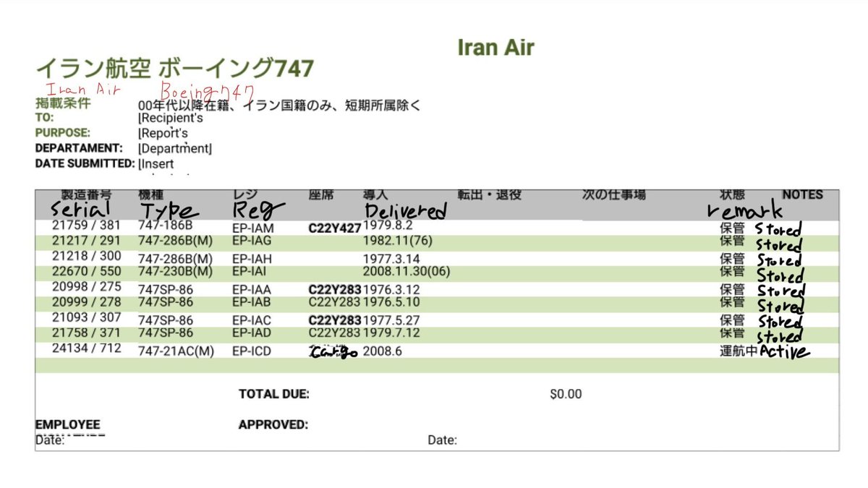The width and height of the screenshot is (868, 488).
Task: Click serial cell 21758 / 371
Action: pyautogui.click(x=87, y=332)
